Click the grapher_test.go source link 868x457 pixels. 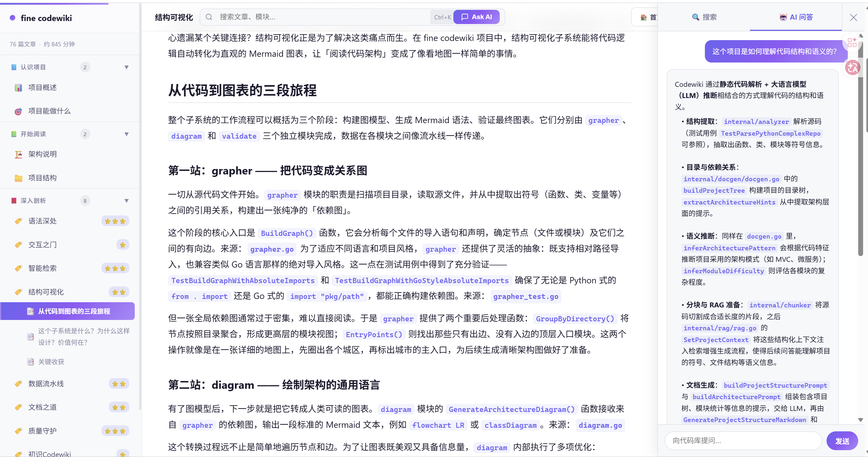click(526, 296)
